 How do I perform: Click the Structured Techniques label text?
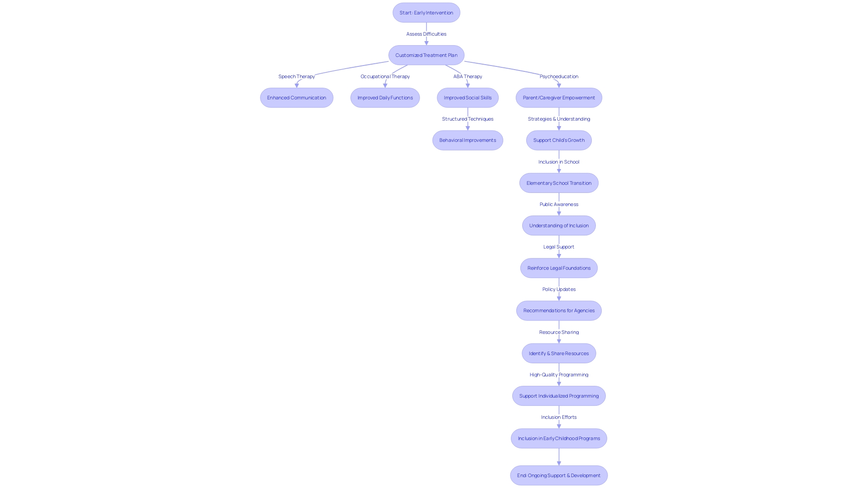coord(467,118)
